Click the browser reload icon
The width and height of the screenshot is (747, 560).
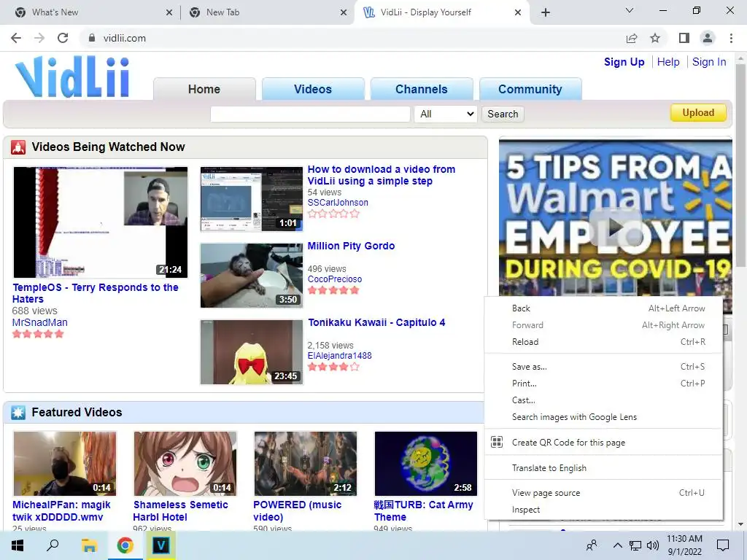point(63,38)
